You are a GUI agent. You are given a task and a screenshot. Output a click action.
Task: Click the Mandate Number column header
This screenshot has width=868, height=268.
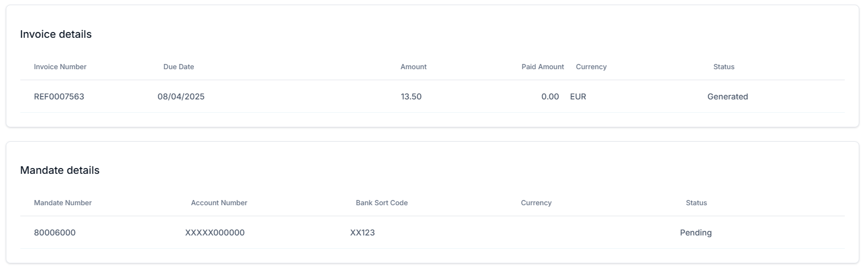63,203
